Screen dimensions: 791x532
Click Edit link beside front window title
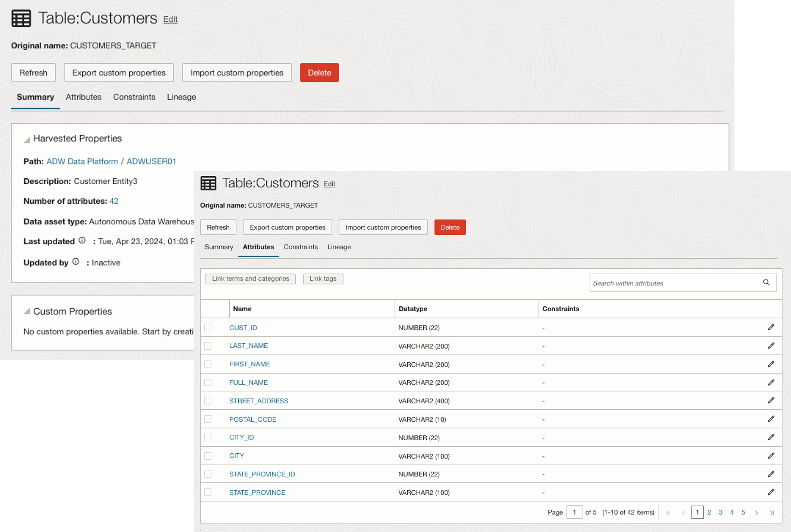(x=329, y=184)
